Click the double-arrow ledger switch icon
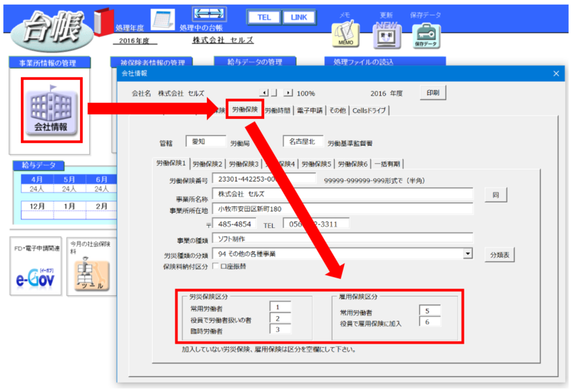The image size is (574, 392). tap(209, 14)
